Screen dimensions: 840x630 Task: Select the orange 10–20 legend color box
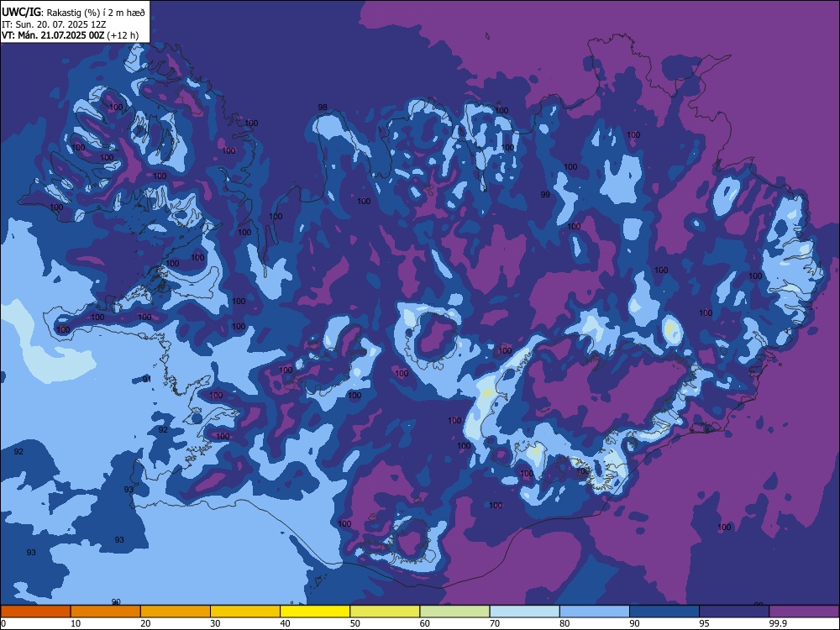point(106,612)
